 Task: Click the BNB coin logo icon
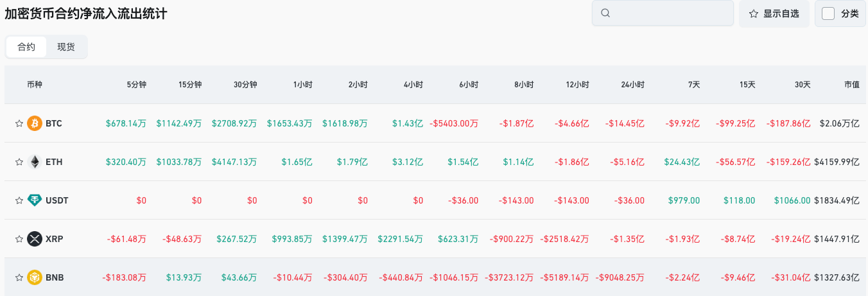click(35, 277)
